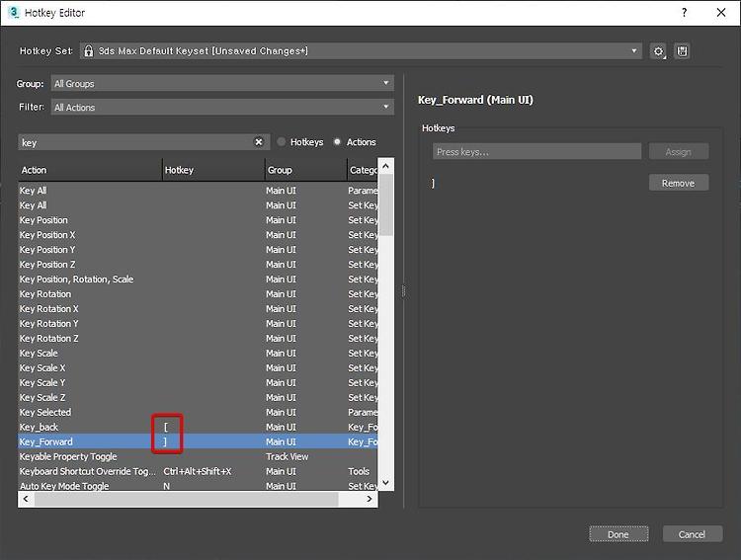This screenshot has height=560, width=741.
Task: Click the horizontal scrollbar left arrow
Action: [26, 499]
